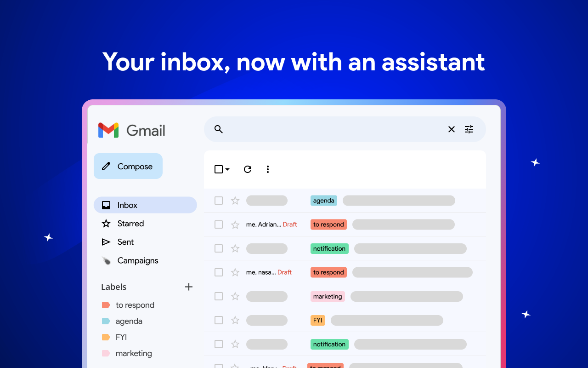Star the email drafted with Adrian
588x368 pixels.
tap(235, 224)
